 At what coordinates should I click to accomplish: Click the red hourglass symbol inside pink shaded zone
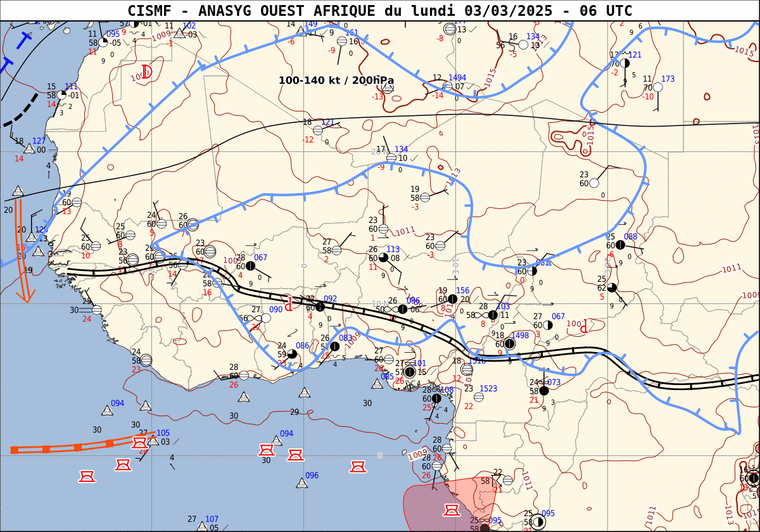pos(452,510)
